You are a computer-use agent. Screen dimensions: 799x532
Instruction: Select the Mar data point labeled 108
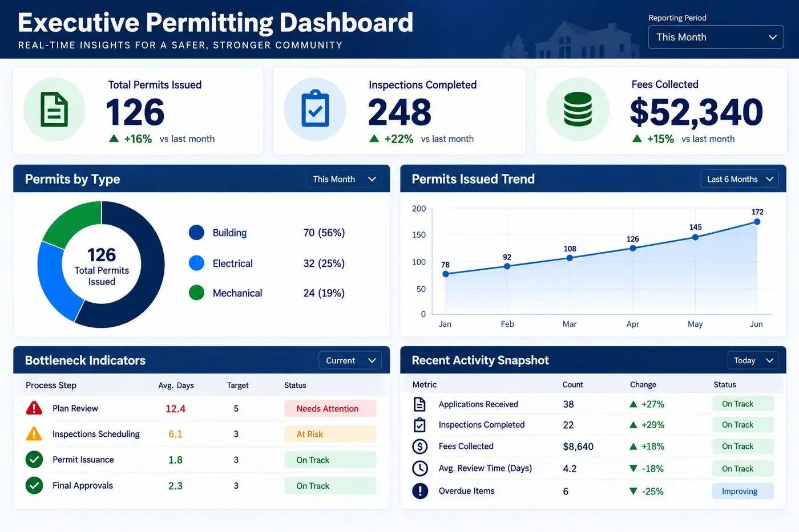[x=570, y=258]
